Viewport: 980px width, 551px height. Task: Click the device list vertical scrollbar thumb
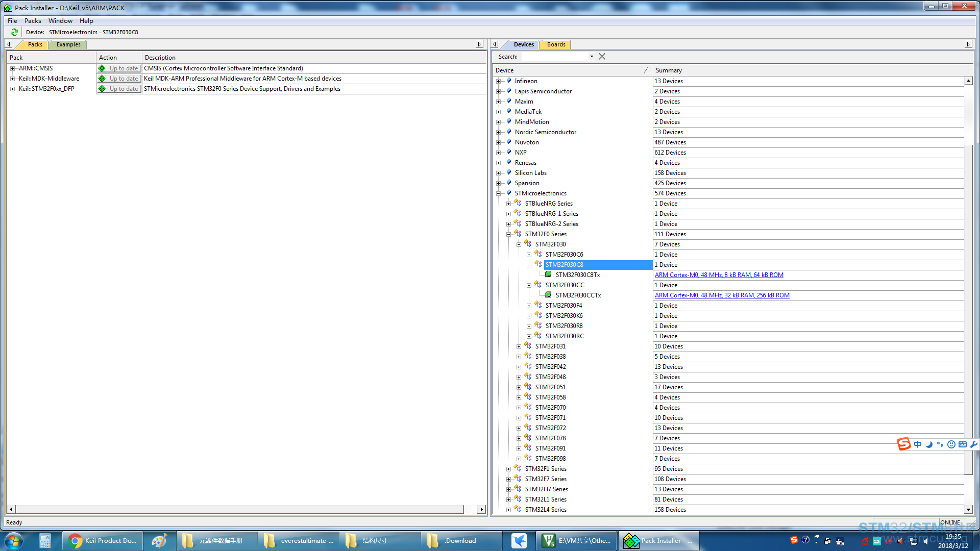[x=968, y=310]
